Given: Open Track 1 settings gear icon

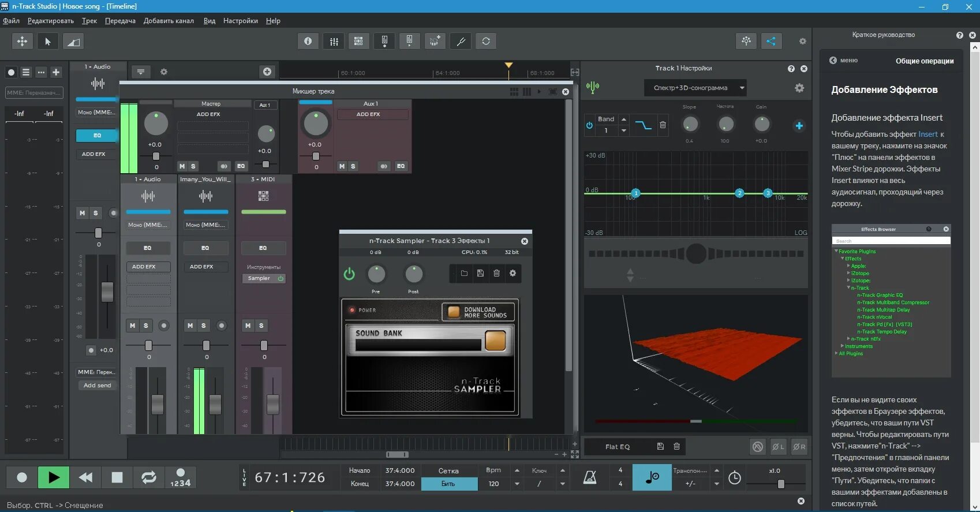Looking at the screenshot, I should click(x=799, y=88).
